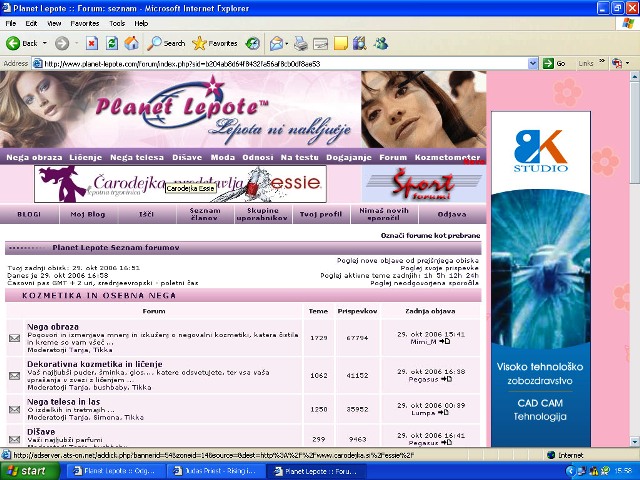Open Skupine uporabnikov button
This screenshot has height=480, width=640.
tap(262, 214)
